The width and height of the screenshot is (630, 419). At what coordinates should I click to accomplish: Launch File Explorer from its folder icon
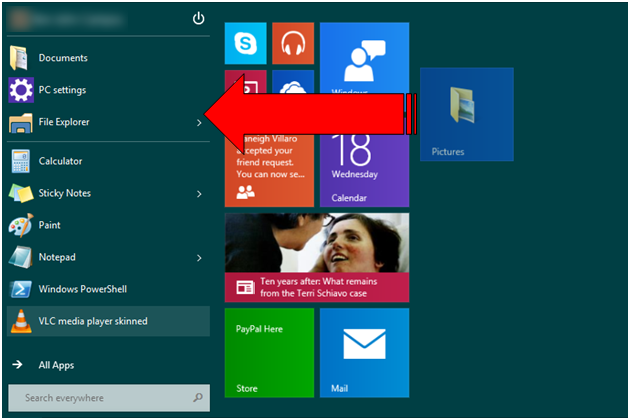20,123
